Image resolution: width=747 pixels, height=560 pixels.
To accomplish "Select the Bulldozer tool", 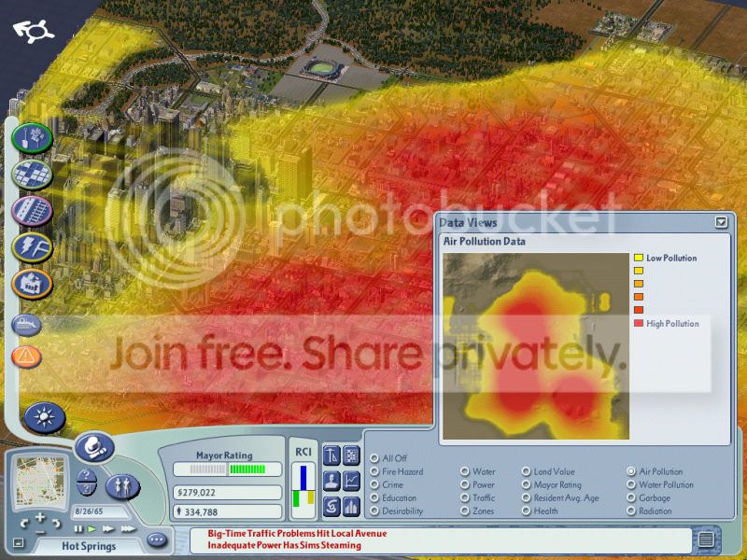I will pos(26,325).
